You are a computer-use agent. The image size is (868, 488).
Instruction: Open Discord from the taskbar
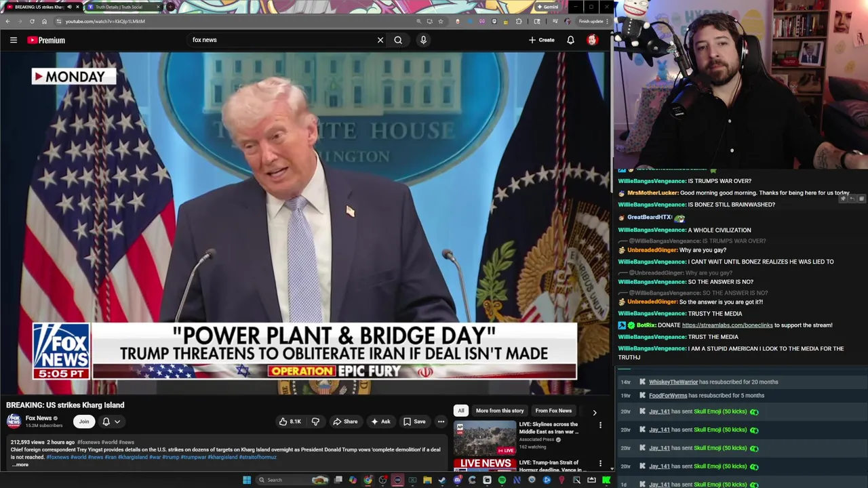point(458,480)
